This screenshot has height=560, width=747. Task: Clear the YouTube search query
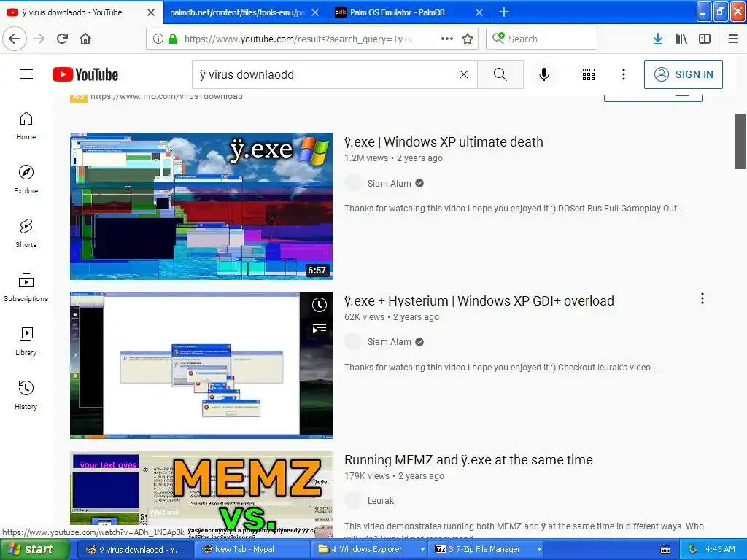(463, 74)
